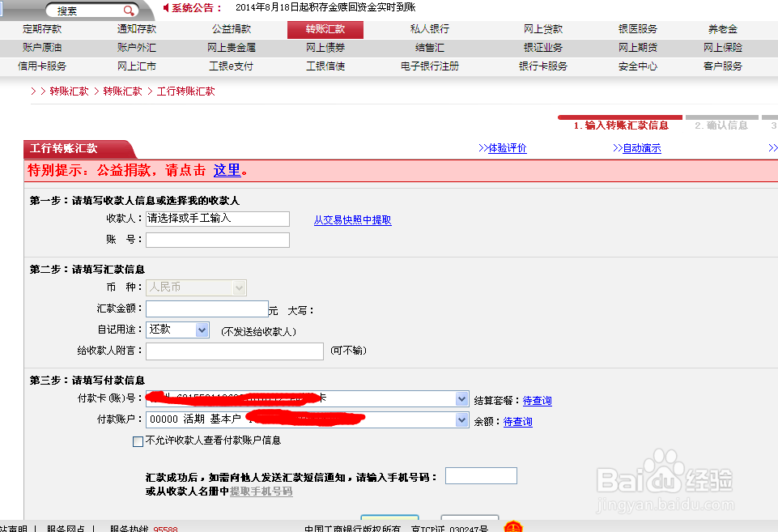Click the 汇款金额 input field
Viewport: 778px width, 532px height.
(x=207, y=309)
